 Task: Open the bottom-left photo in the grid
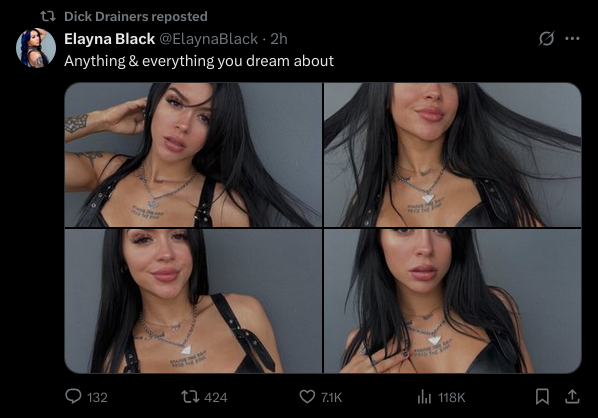[x=193, y=301]
